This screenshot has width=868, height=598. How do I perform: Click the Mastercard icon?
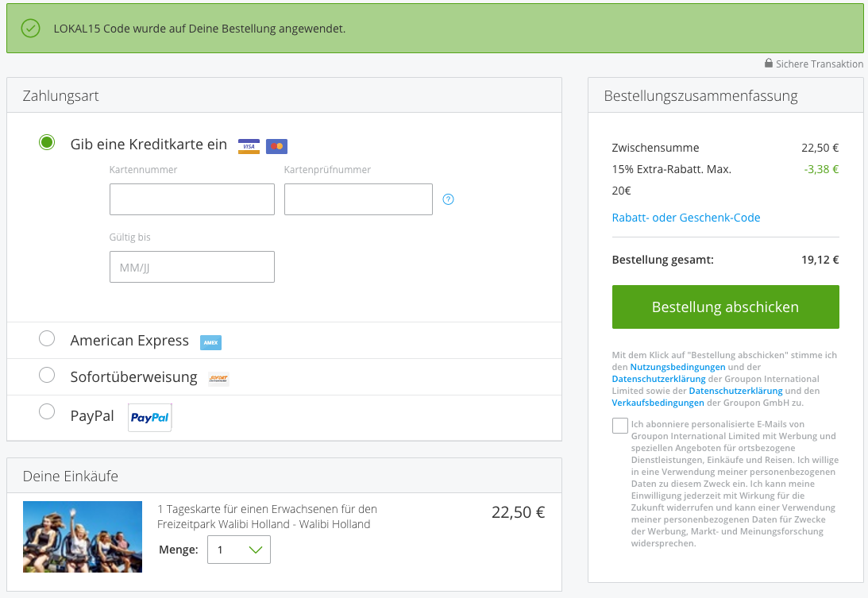(276, 146)
